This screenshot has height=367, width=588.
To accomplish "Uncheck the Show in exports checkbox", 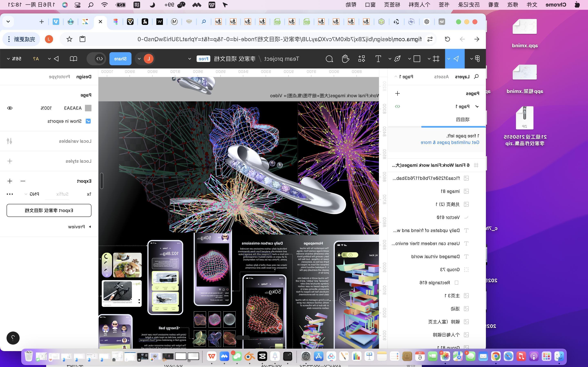I will [x=88, y=121].
